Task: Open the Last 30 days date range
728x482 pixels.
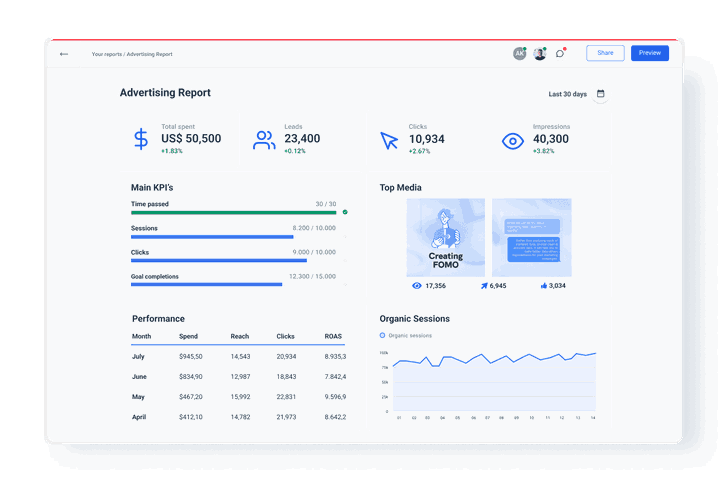Action: click(x=567, y=94)
